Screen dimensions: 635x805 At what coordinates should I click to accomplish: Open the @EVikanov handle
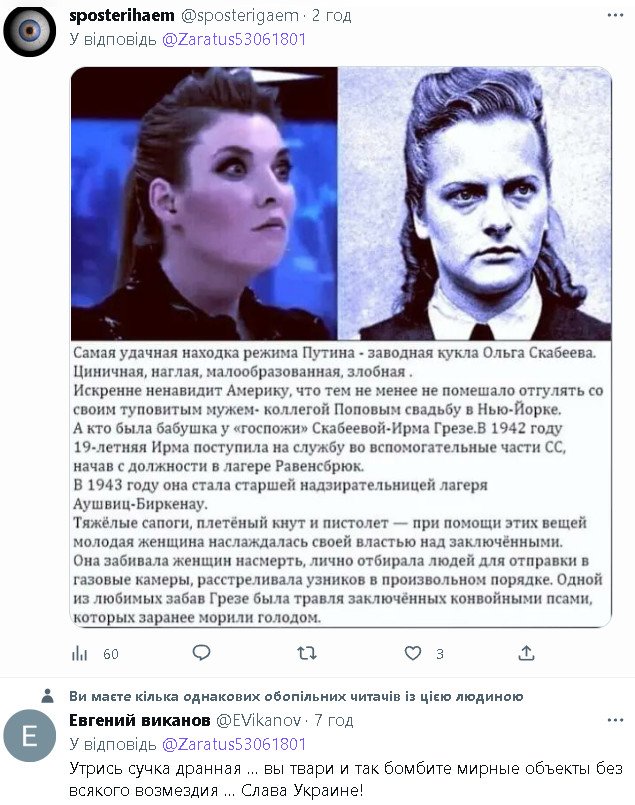click(258, 721)
